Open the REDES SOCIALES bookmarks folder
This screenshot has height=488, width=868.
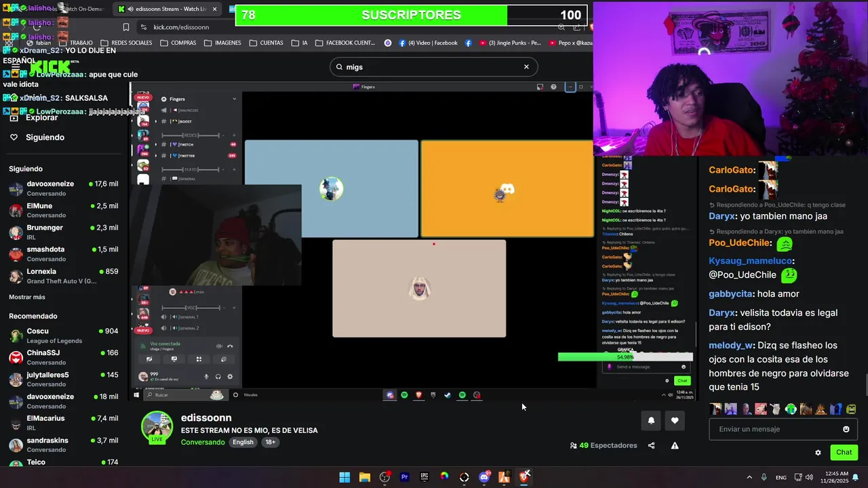click(x=126, y=43)
